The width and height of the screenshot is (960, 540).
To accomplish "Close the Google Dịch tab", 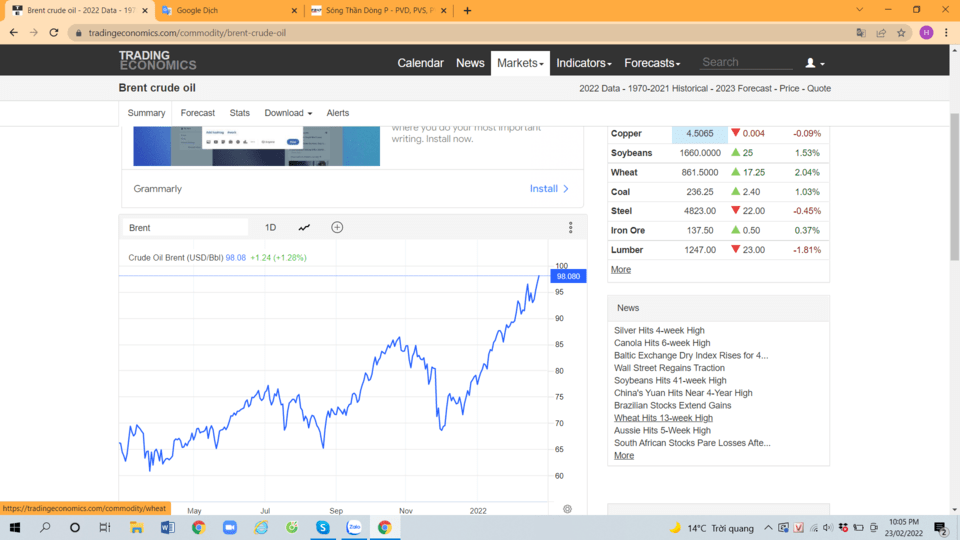I will point(294,10).
